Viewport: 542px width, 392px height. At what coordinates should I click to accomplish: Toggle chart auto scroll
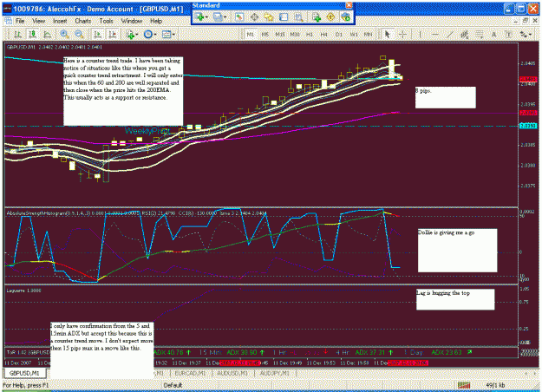97,34
